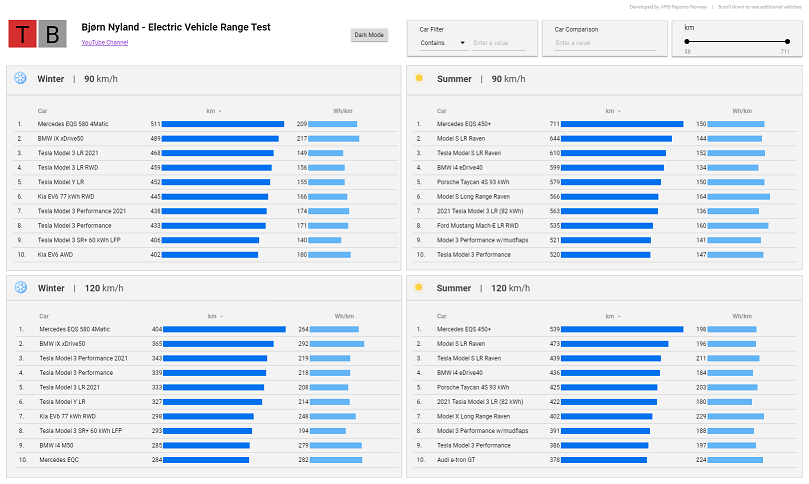Click 539 km bar in Summer 120 km/h
809x484 pixels.
point(622,329)
